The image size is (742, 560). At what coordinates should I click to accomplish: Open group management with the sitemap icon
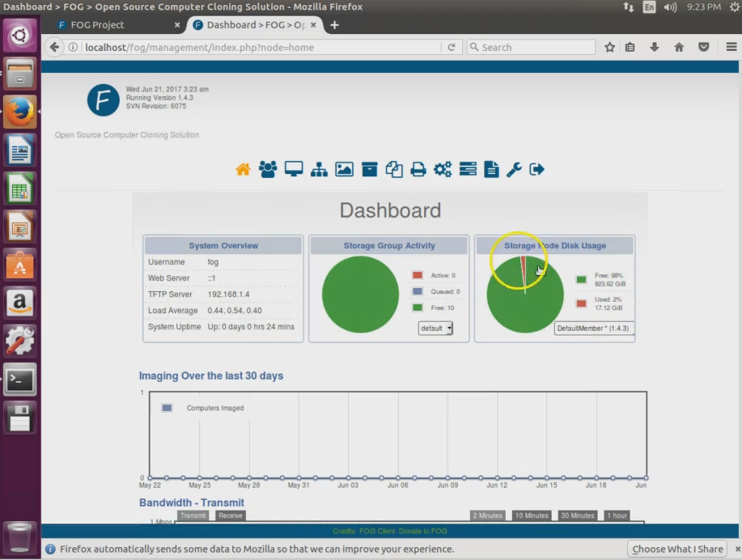[319, 169]
